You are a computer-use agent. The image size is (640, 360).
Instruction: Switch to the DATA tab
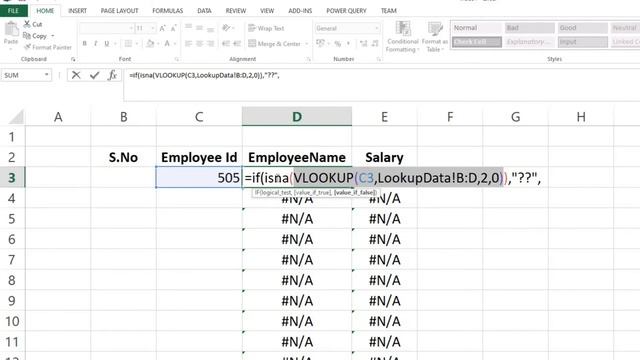tap(204, 11)
